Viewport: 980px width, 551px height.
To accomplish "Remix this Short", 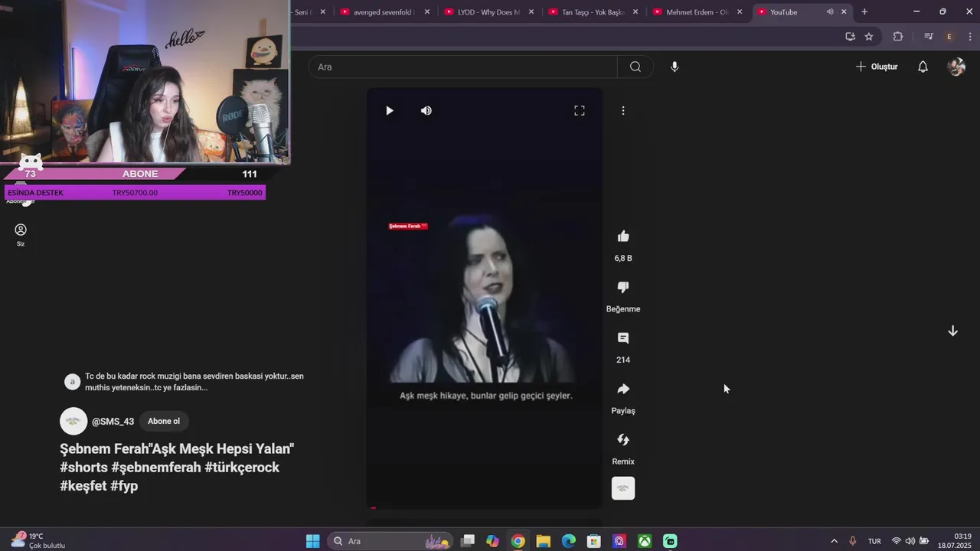I will tap(623, 440).
